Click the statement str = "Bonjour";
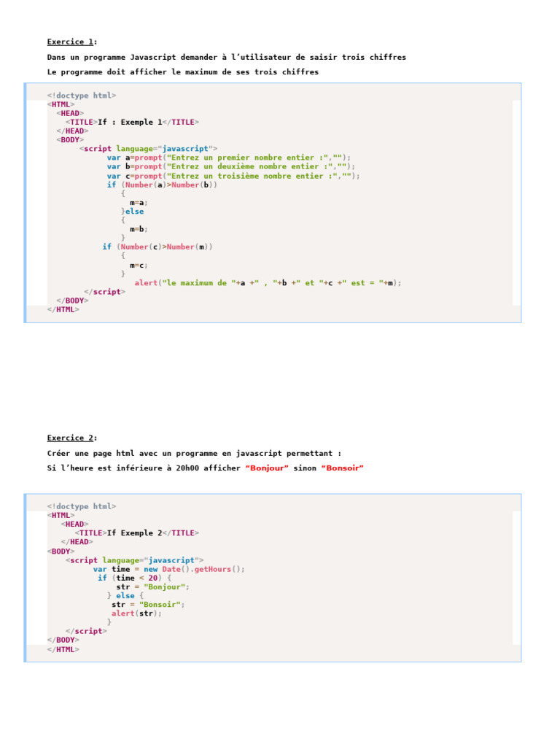 point(153,587)
